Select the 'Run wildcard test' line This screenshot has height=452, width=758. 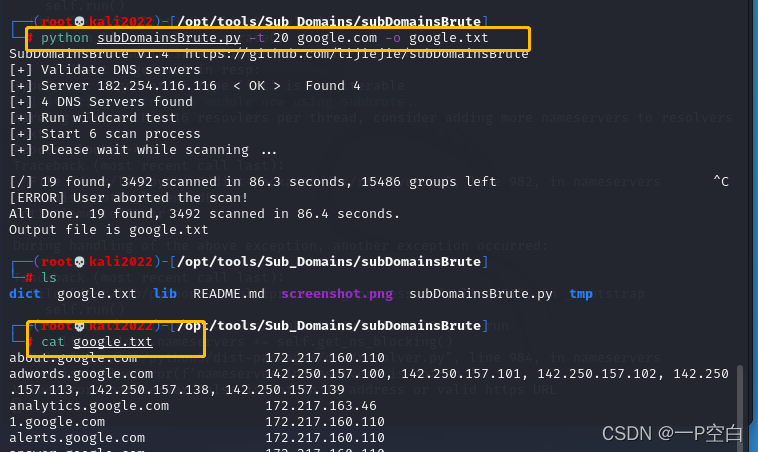tap(93, 117)
